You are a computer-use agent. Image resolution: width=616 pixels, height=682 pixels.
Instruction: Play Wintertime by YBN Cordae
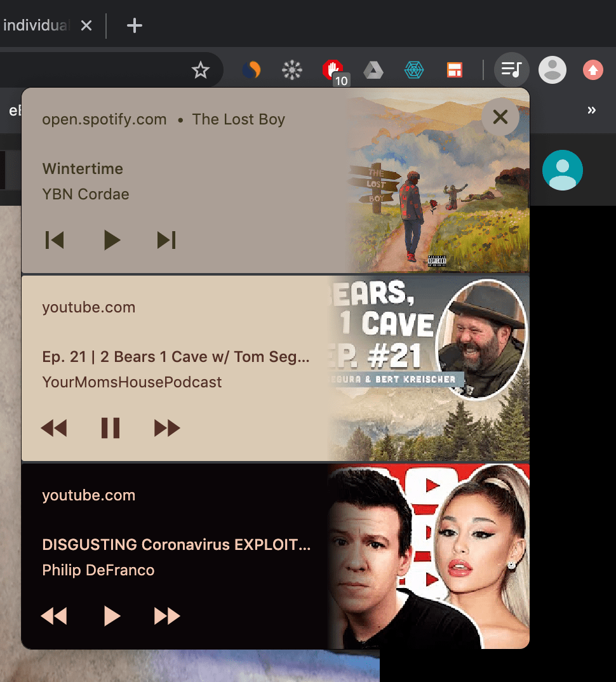(x=111, y=240)
